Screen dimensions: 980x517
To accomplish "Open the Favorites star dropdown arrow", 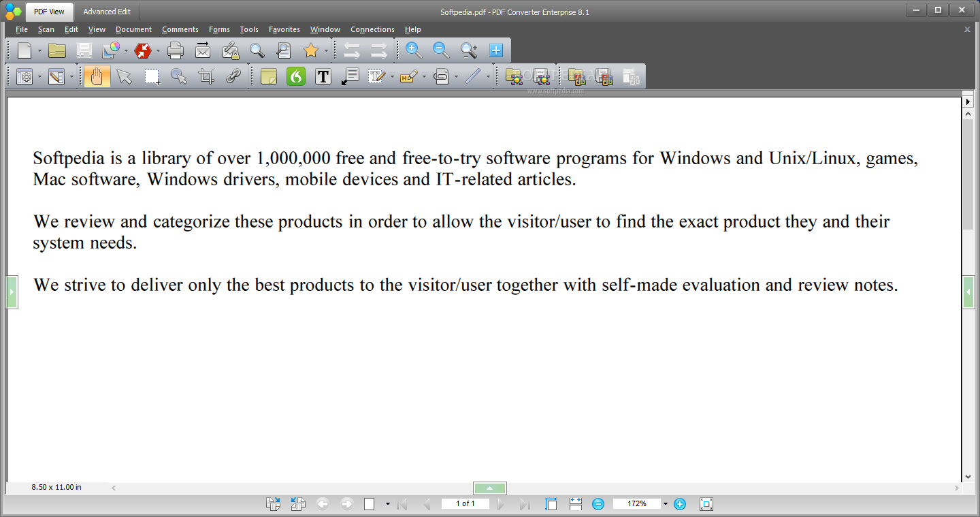I will point(326,50).
